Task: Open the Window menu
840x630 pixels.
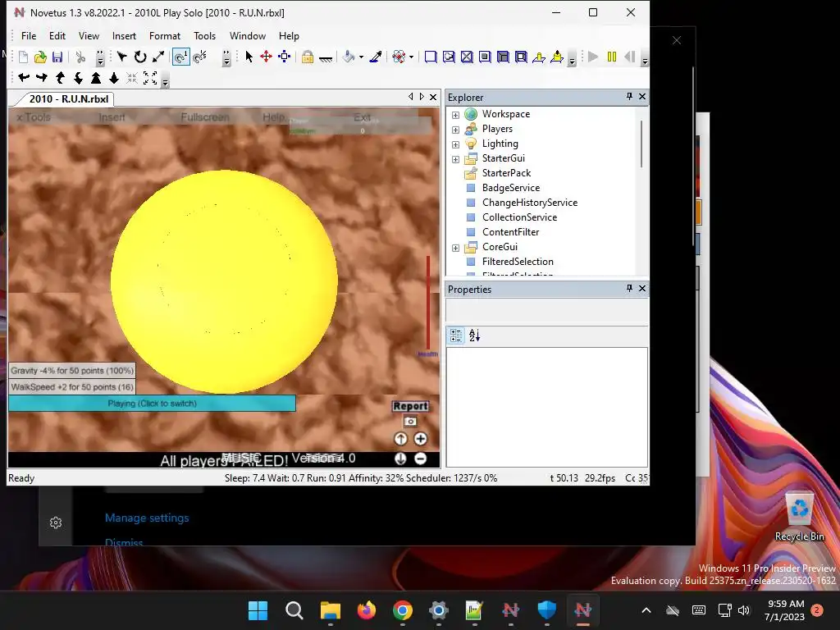Action: tap(248, 36)
